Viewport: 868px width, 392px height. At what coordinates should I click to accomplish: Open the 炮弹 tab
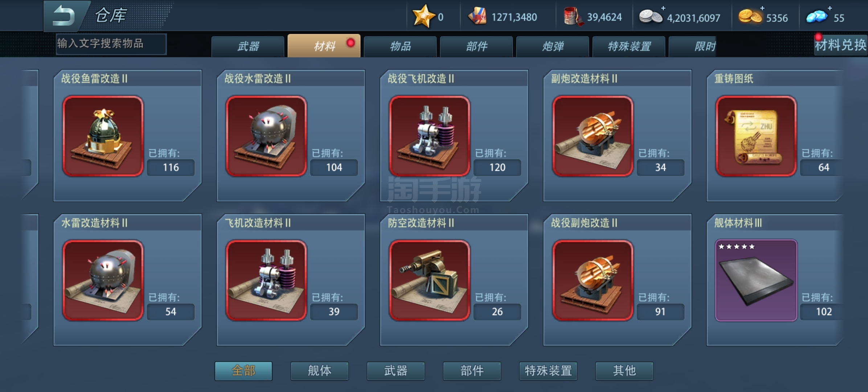pyautogui.click(x=553, y=46)
